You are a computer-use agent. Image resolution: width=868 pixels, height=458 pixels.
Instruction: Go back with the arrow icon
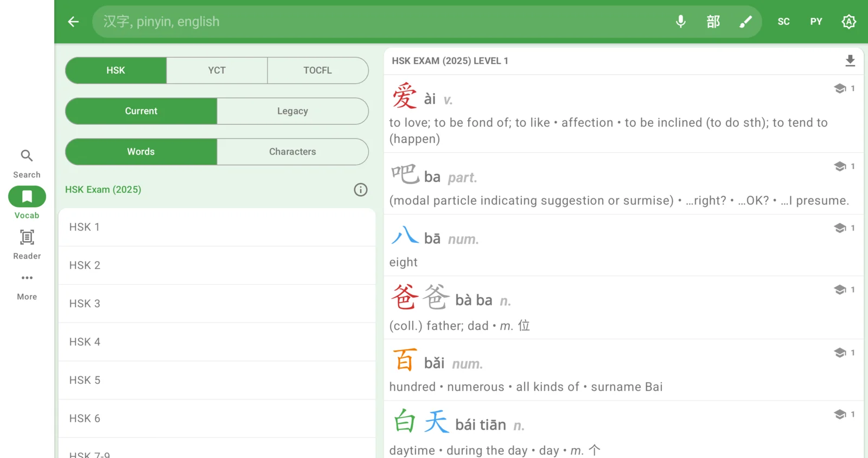[73, 22]
